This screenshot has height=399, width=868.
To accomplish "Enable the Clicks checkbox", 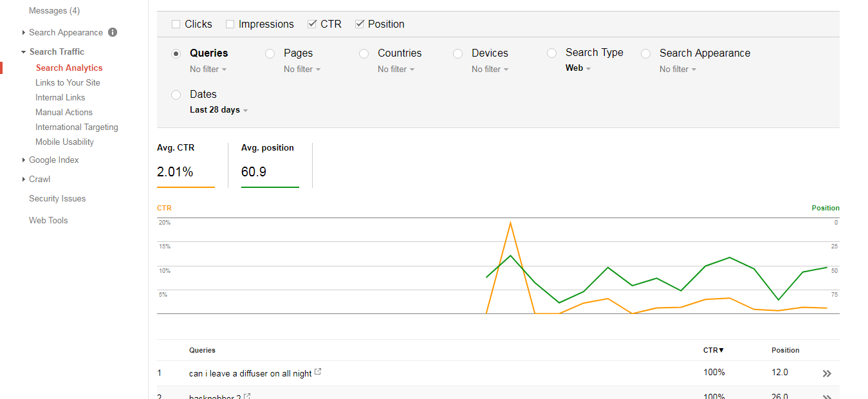I will coord(176,23).
